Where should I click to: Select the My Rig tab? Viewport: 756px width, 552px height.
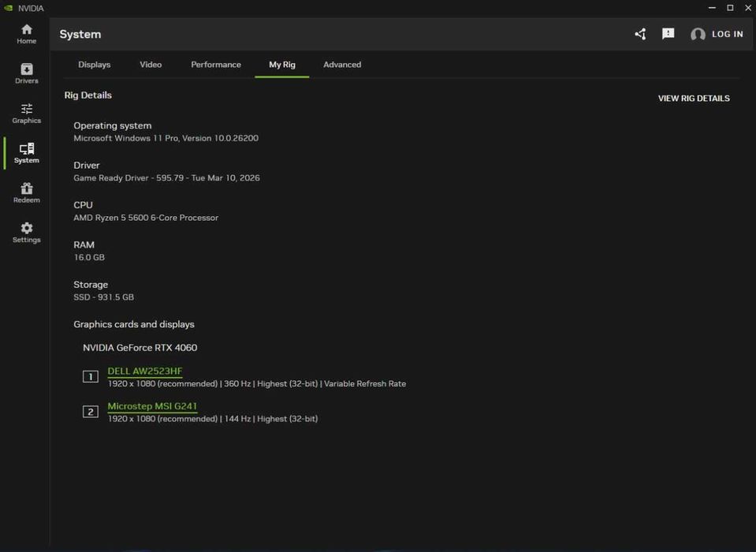(x=282, y=65)
